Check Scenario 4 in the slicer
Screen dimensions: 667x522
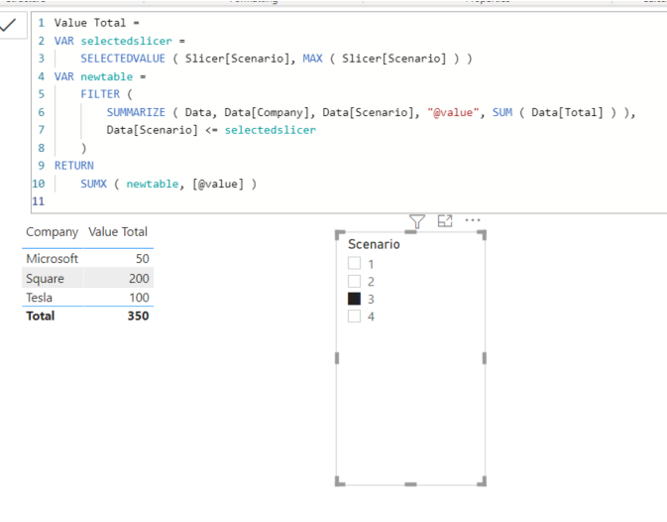click(x=354, y=316)
